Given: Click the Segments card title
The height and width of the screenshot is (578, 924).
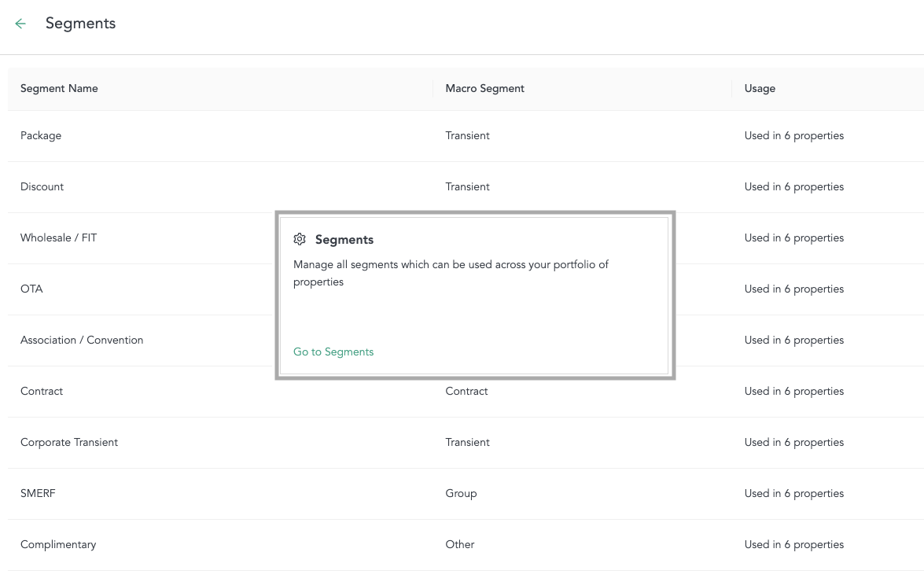Looking at the screenshot, I should coord(344,239).
